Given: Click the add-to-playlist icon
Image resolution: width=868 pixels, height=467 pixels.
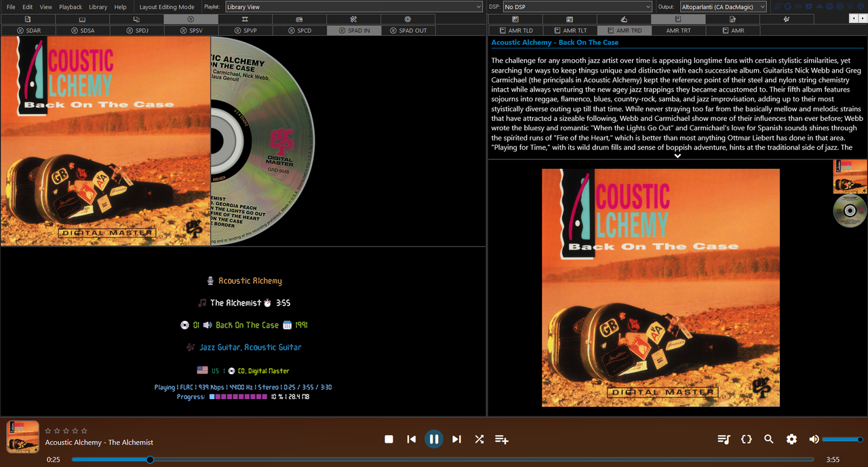Looking at the screenshot, I should point(502,439).
